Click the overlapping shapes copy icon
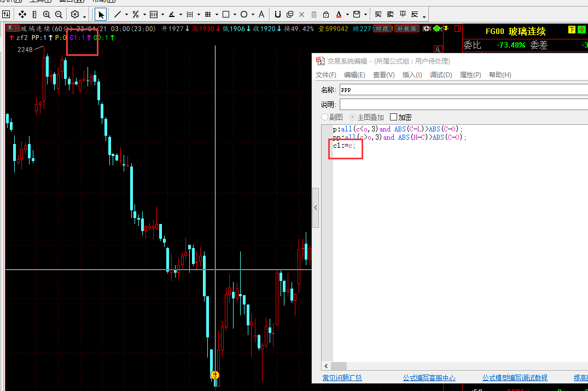The height and width of the screenshot is (391, 588). [289, 14]
